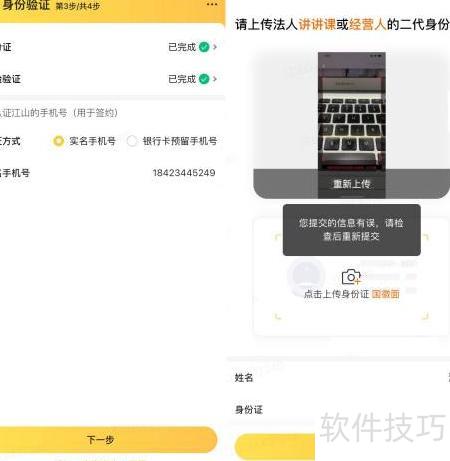Click the uploaded keyboard photo thumbnail

point(352,110)
